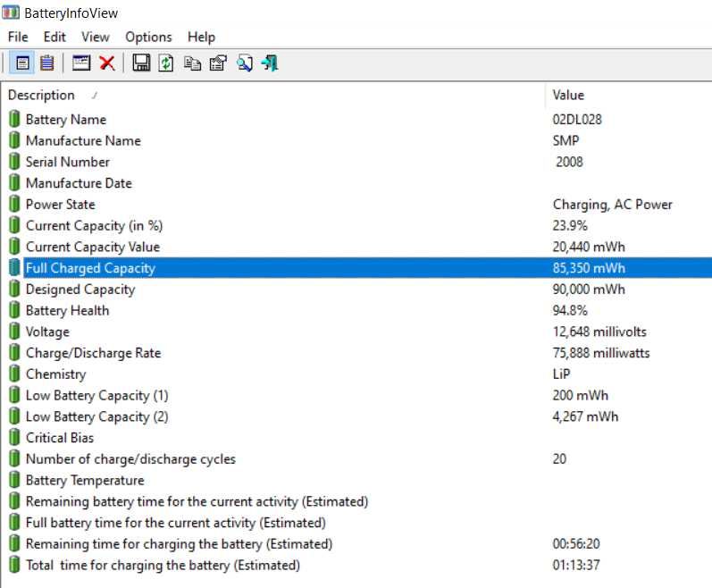The image size is (712, 588).
Task: Click the battery icon beside Full Charged Capacity
Action: tap(14, 267)
